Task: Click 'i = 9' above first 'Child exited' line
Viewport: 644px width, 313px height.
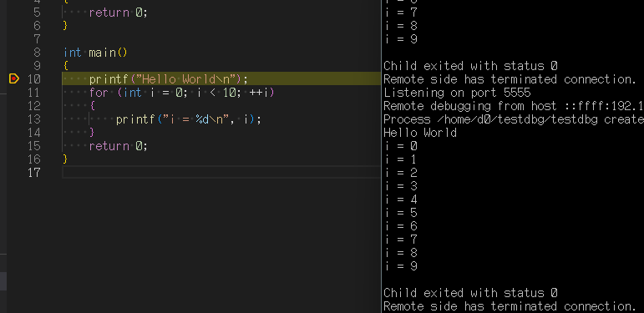Action: (401, 39)
